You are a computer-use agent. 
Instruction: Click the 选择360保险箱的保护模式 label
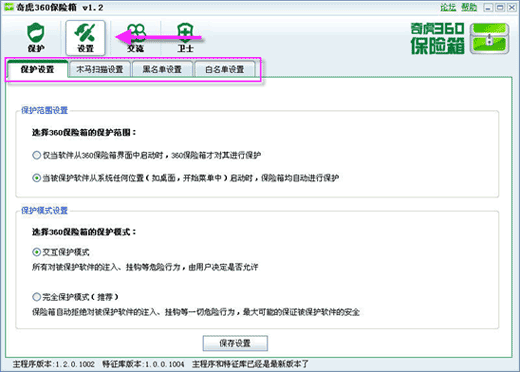point(84,232)
